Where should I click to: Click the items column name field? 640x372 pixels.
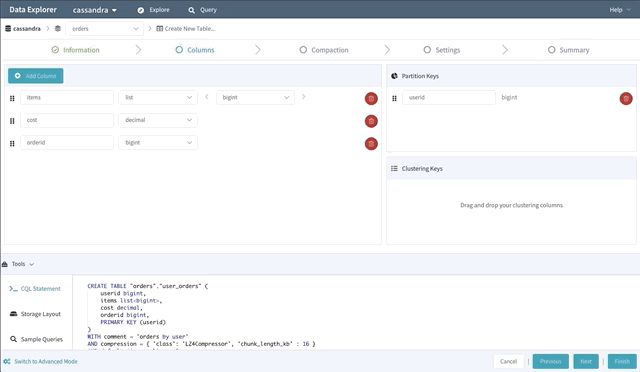point(67,98)
